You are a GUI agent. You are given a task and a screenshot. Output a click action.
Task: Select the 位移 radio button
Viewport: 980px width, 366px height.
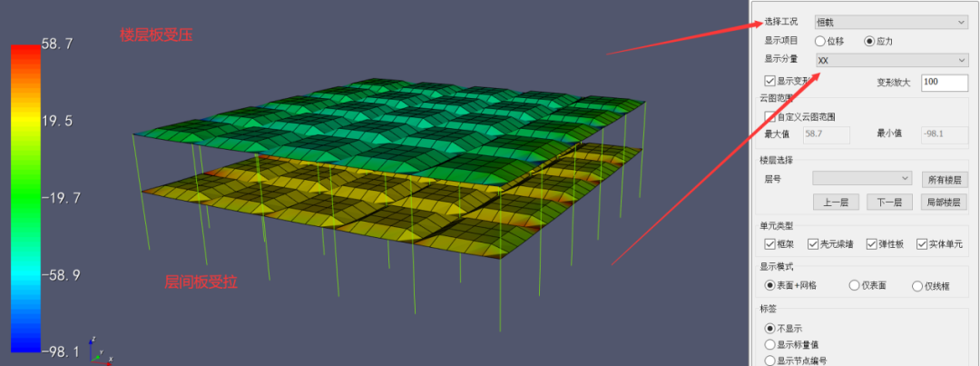point(820,41)
